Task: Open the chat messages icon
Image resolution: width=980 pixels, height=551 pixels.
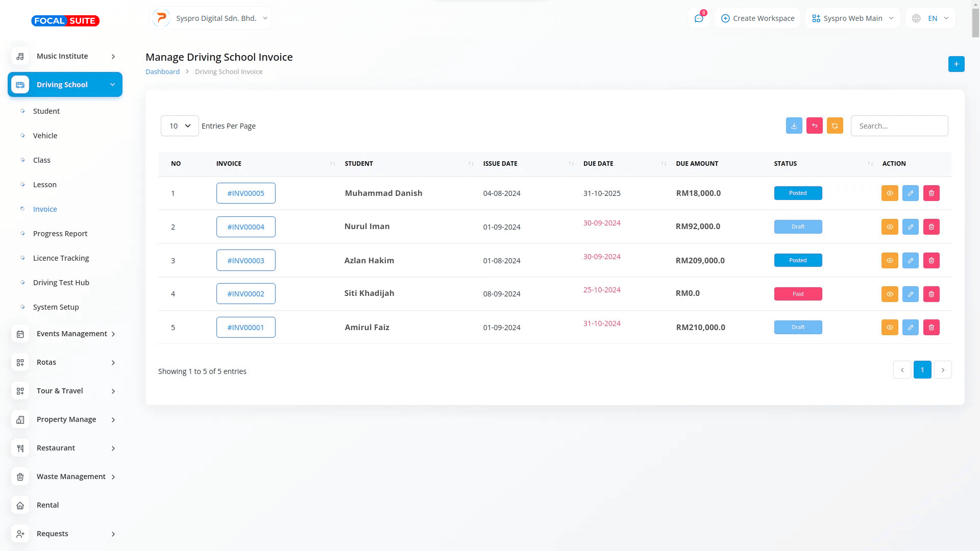Action: [x=698, y=18]
